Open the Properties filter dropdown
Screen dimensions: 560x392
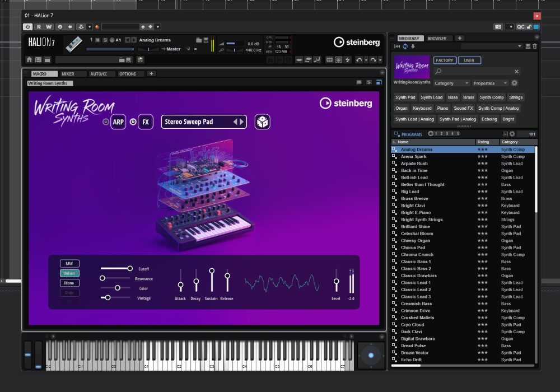489,83
